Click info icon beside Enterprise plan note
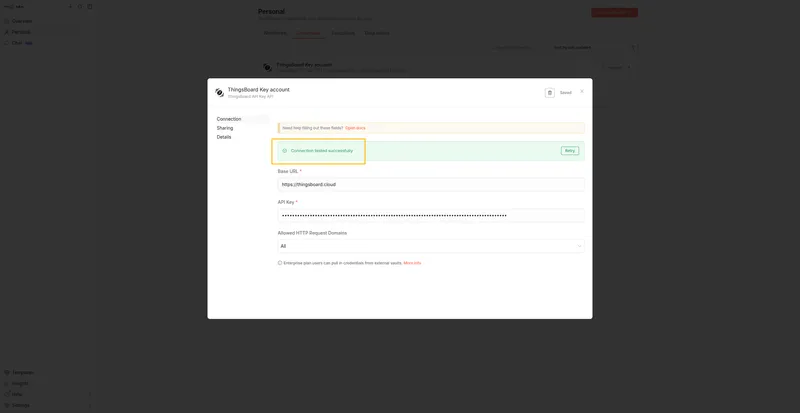Viewport: 800px width, 413px height. [280, 263]
